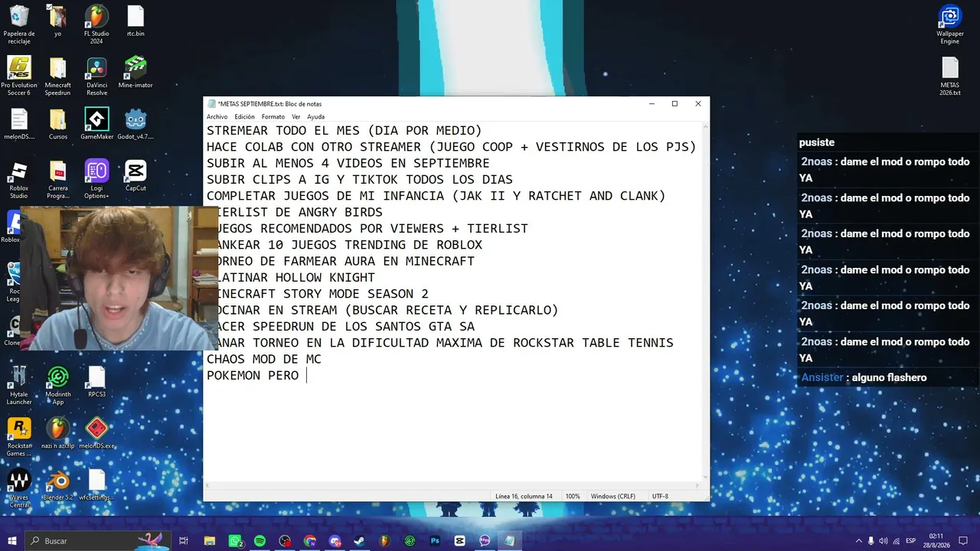Click the "POKEMON PERO" line in Notepad
The width and height of the screenshot is (980, 551).
253,376
